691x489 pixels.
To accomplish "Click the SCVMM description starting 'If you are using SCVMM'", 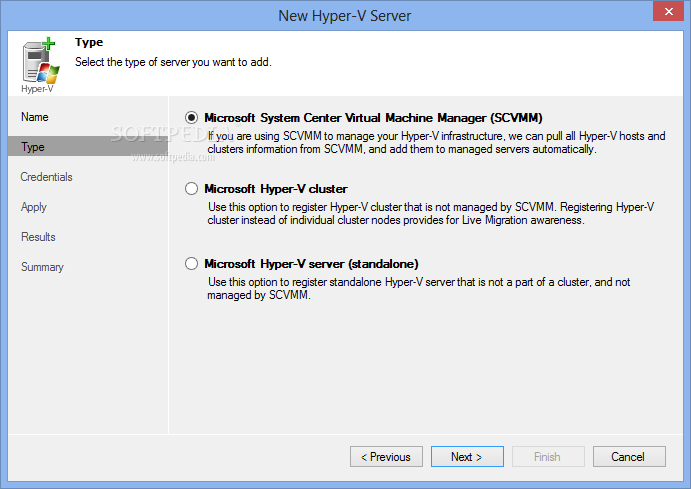I will [436, 143].
